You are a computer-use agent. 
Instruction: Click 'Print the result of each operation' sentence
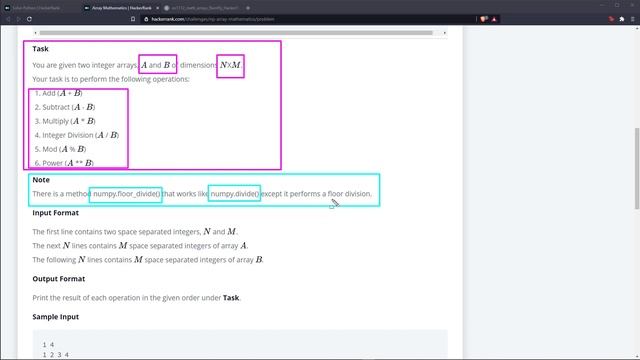[137, 298]
